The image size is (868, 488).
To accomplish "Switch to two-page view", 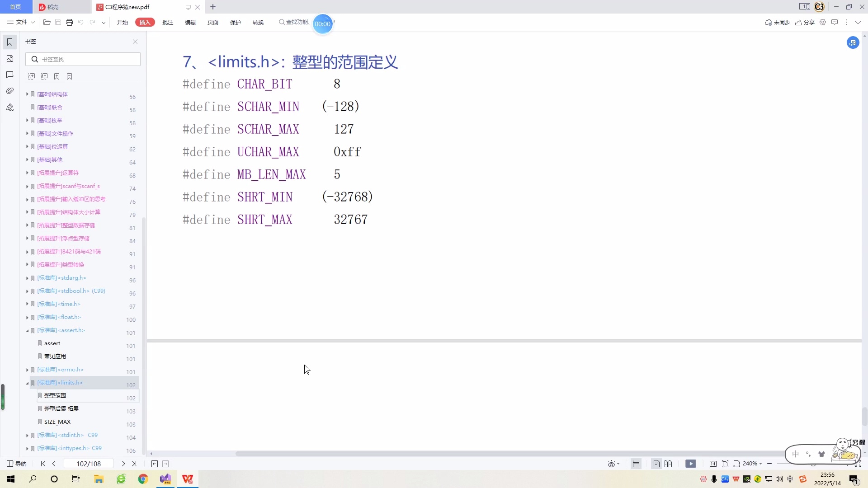I will tap(668, 464).
